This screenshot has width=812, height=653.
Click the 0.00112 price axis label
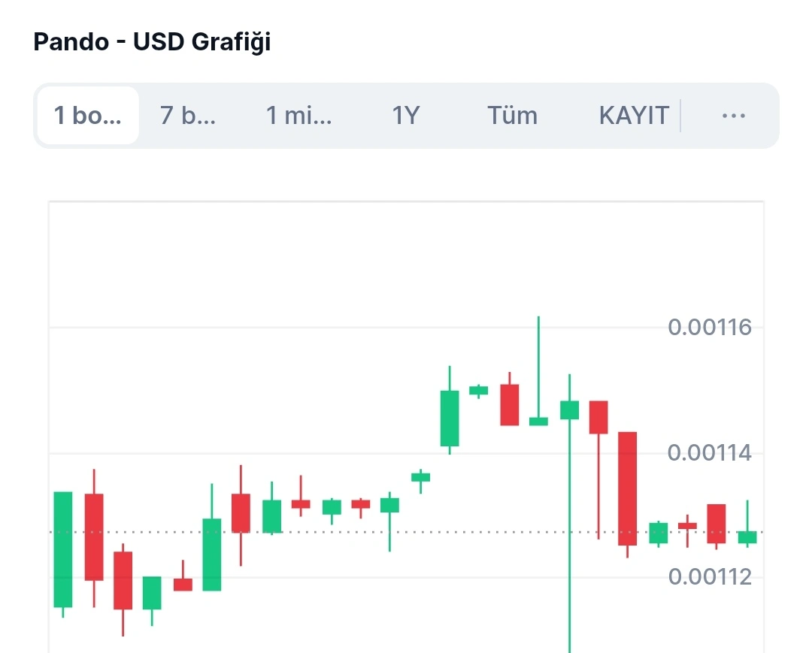click(710, 577)
